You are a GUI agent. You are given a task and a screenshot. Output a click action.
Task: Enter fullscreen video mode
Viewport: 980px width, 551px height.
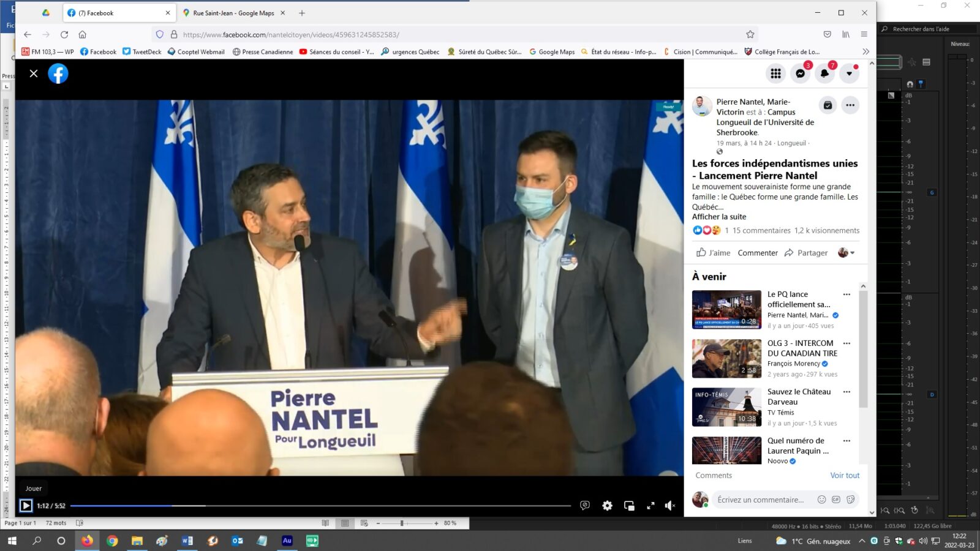(650, 506)
